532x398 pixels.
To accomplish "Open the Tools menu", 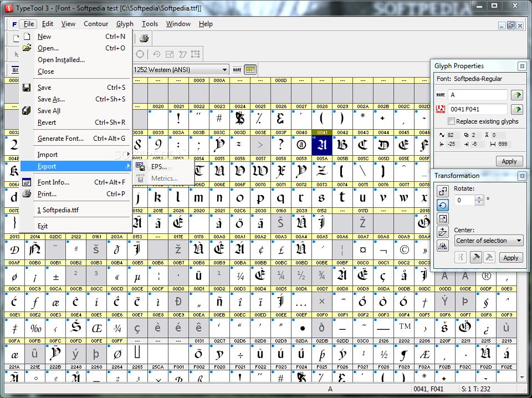I will pos(150,24).
